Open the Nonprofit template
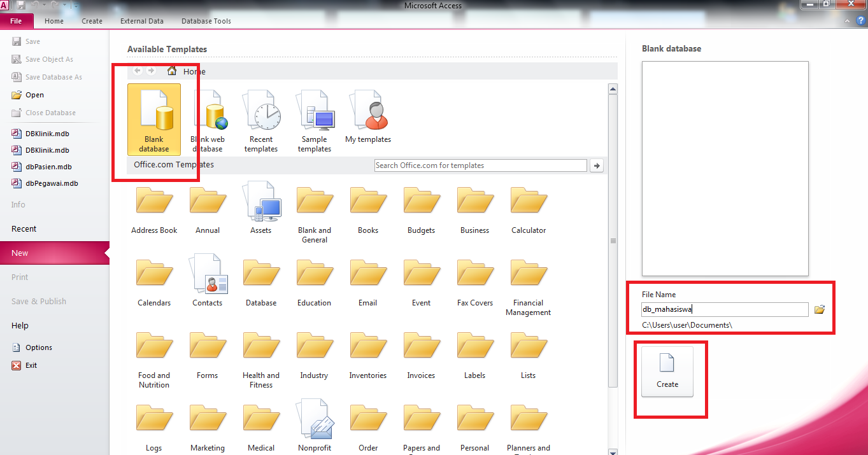This screenshot has height=455, width=868. pyautogui.click(x=315, y=426)
